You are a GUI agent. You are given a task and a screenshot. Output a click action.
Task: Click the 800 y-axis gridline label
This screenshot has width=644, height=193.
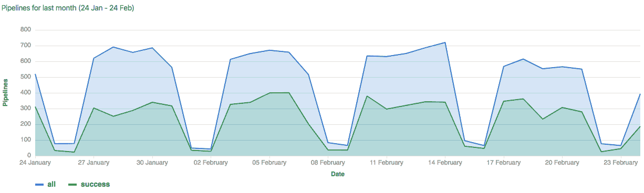[x=26, y=30]
